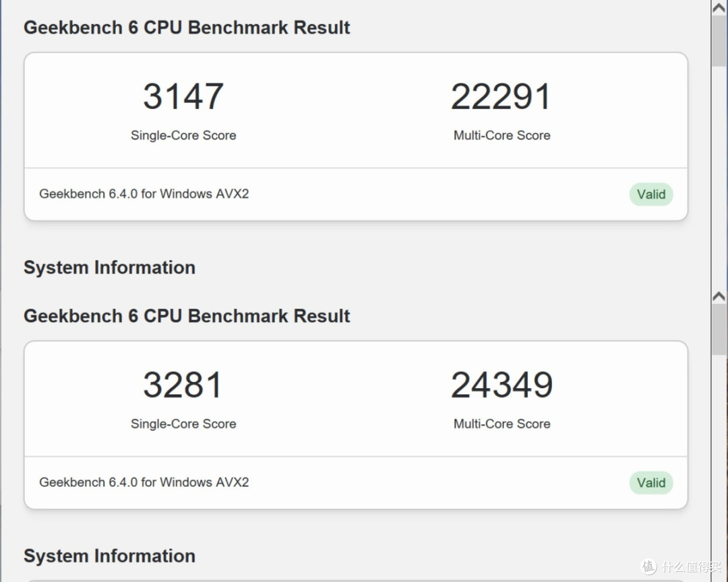The width and height of the screenshot is (728, 582).
Task: Select the 3147 single-core score number
Action: 183,96
